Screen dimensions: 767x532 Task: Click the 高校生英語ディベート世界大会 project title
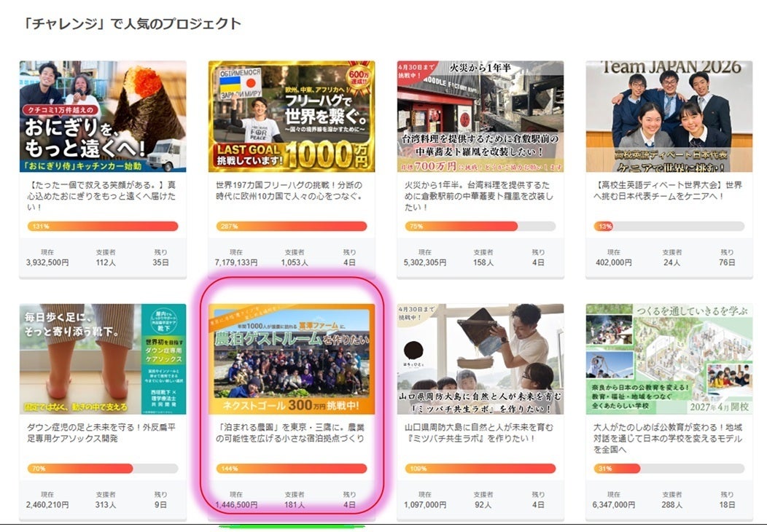tap(669, 191)
